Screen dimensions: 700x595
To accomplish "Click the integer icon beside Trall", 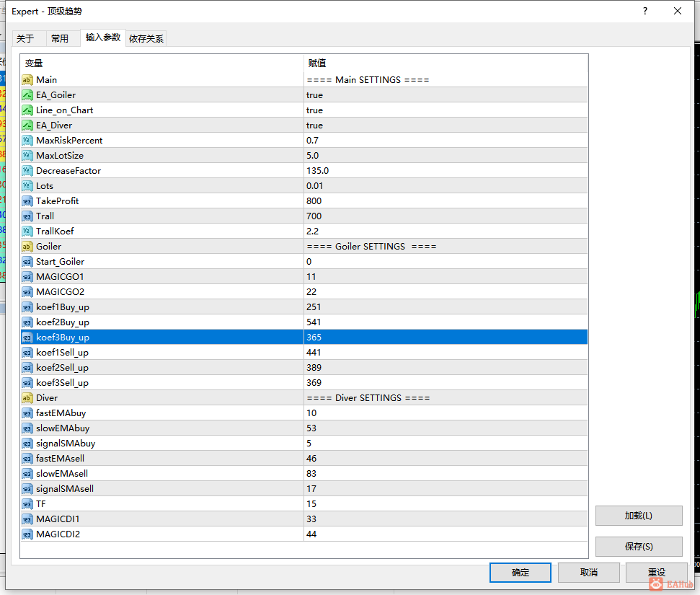I will click(27, 216).
